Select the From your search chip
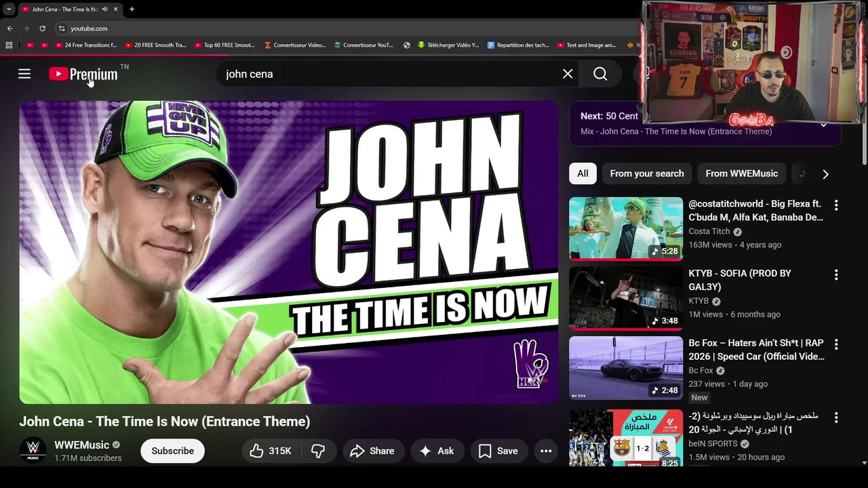This screenshot has height=488, width=868. coord(647,174)
